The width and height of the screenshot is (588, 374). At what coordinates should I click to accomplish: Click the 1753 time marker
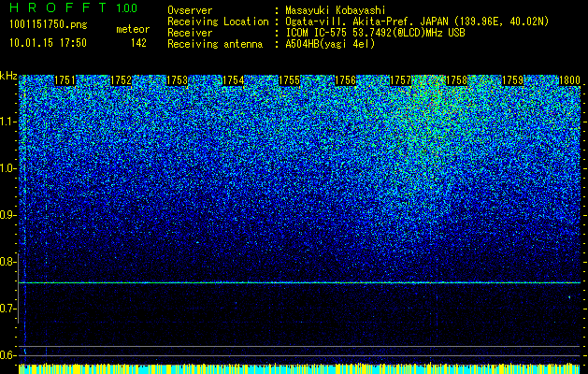point(177,80)
